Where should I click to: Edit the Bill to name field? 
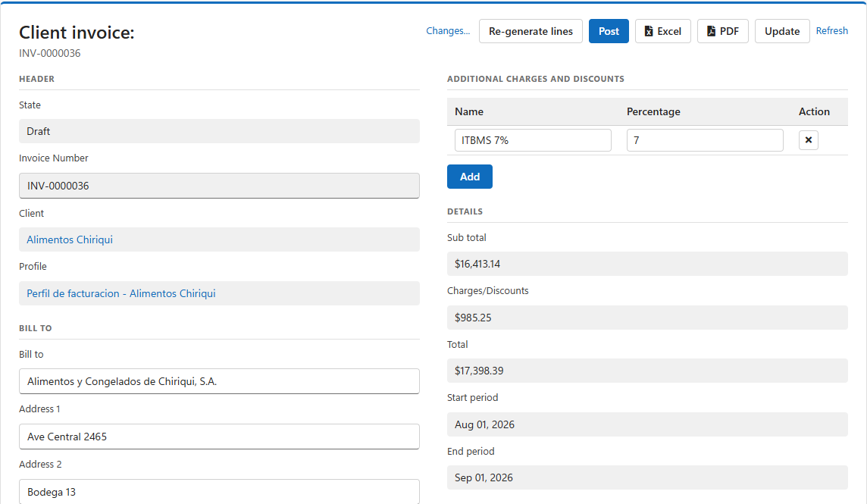coord(220,381)
